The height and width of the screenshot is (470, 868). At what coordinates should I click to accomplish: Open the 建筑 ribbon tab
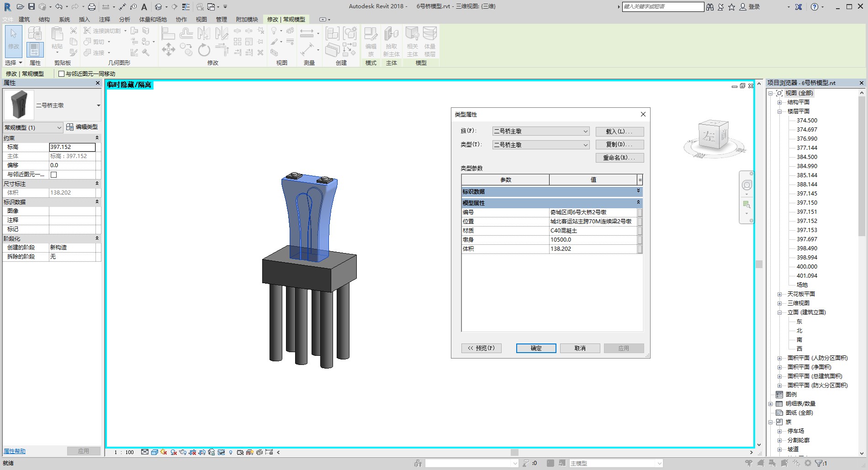(24, 20)
